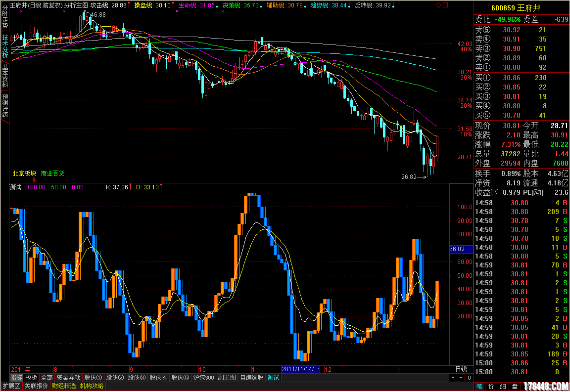The width and height of the screenshot is (570, 392).
Task: Click the 商业百货 sector label
Action: point(52,174)
